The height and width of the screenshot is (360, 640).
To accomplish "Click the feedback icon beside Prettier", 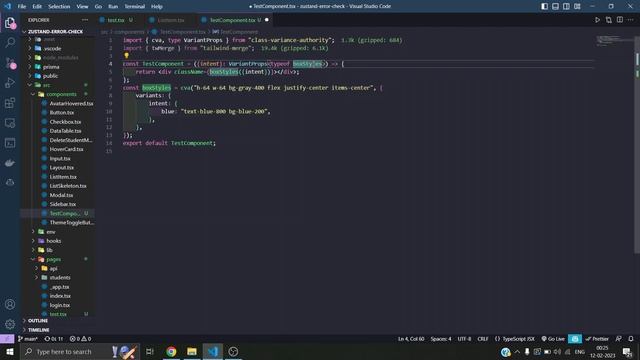I will point(619,339).
